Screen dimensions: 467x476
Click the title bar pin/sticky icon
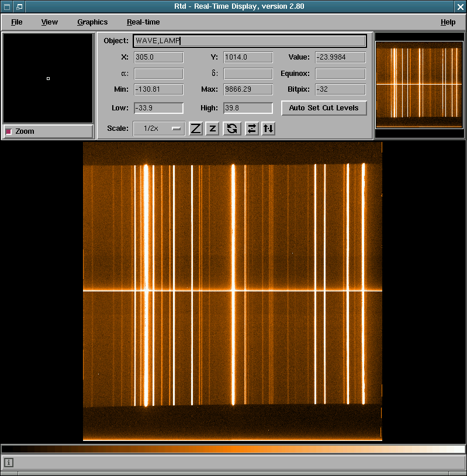[19, 6]
